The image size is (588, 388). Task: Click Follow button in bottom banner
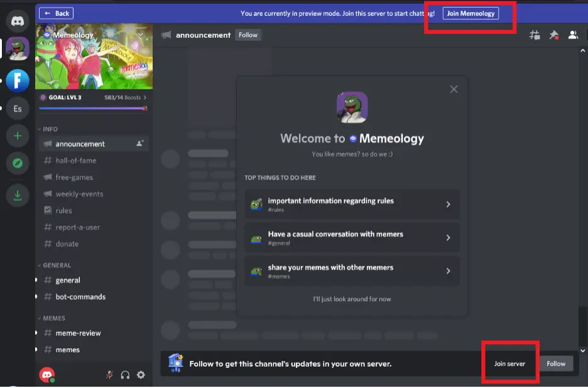tap(556, 364)
